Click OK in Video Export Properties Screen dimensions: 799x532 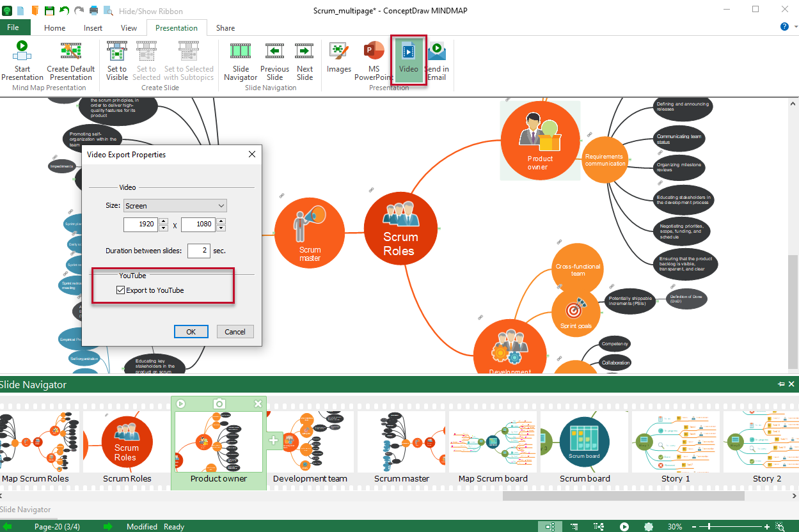[x=191, y=332]
